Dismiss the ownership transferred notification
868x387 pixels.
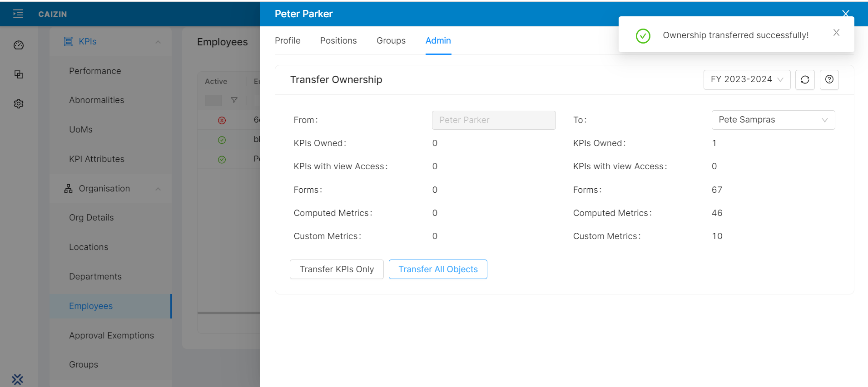pyautogui.click(x=836, y=33)
